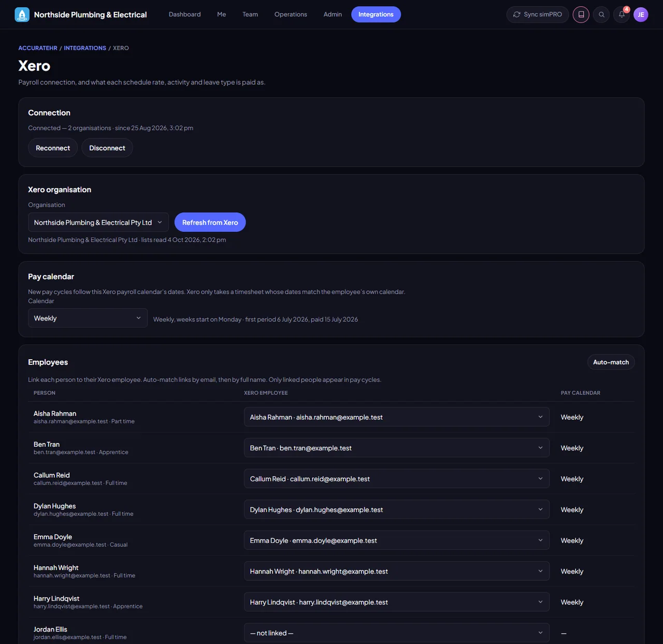Screen dimensions: 663x644
Task: Open the notifications bell
Action: [x=622, y=14]
